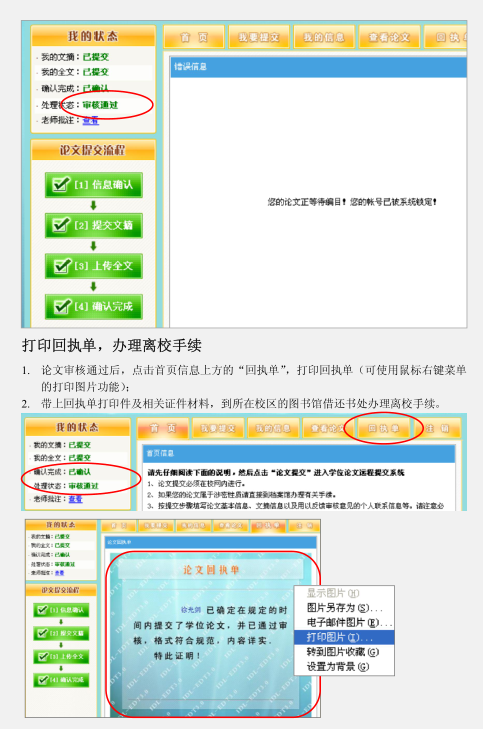
Task: Click 注销 tab in the 首页信息 screenshot
Action: click(x=437, y=428)
